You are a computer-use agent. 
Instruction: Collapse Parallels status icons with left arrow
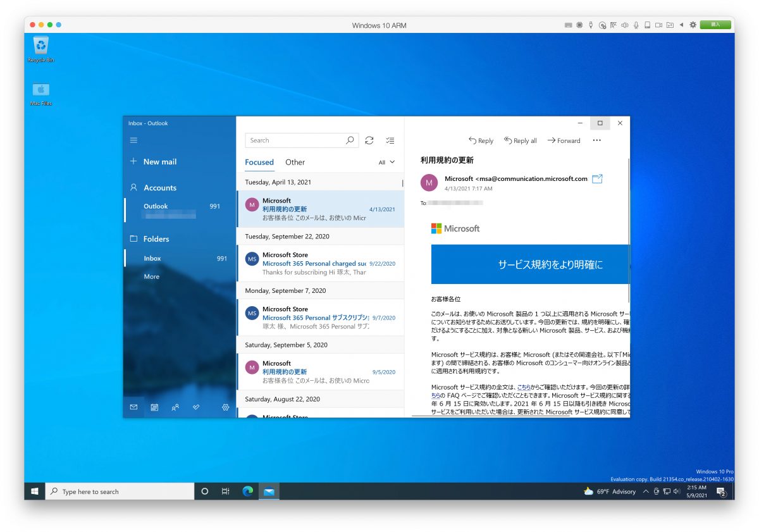coord(681,25)
